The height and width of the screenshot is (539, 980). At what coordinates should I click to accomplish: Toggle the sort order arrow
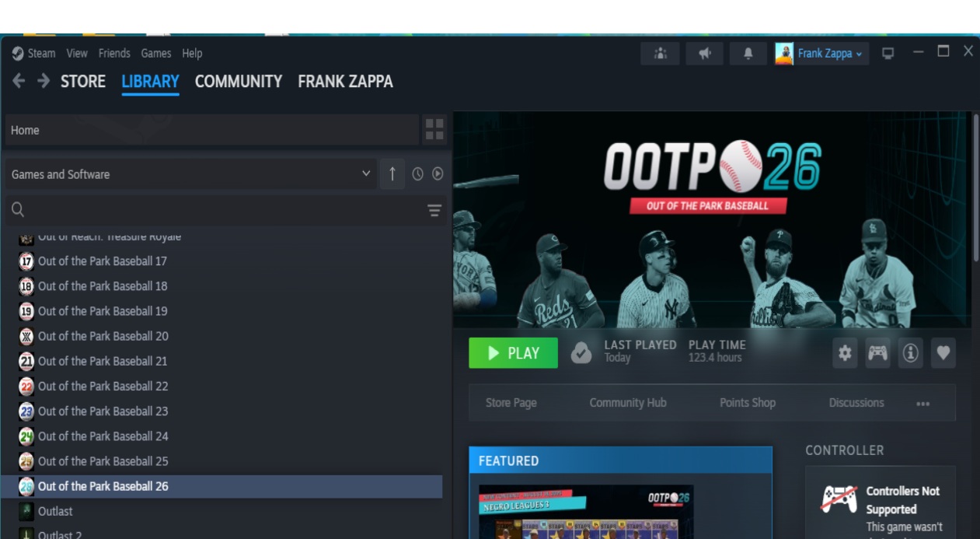(x=392, y=174)
